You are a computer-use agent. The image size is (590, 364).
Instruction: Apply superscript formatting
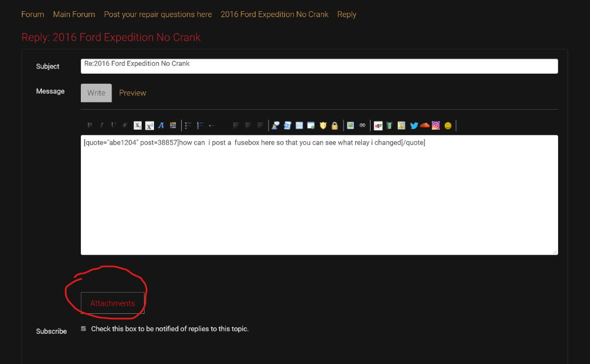(x=149, y=125)
